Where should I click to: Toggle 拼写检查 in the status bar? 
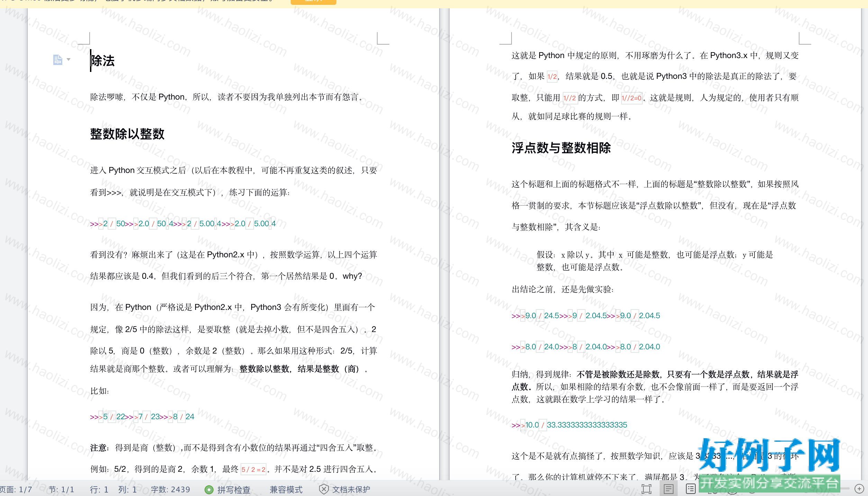(x=228, y=490)
